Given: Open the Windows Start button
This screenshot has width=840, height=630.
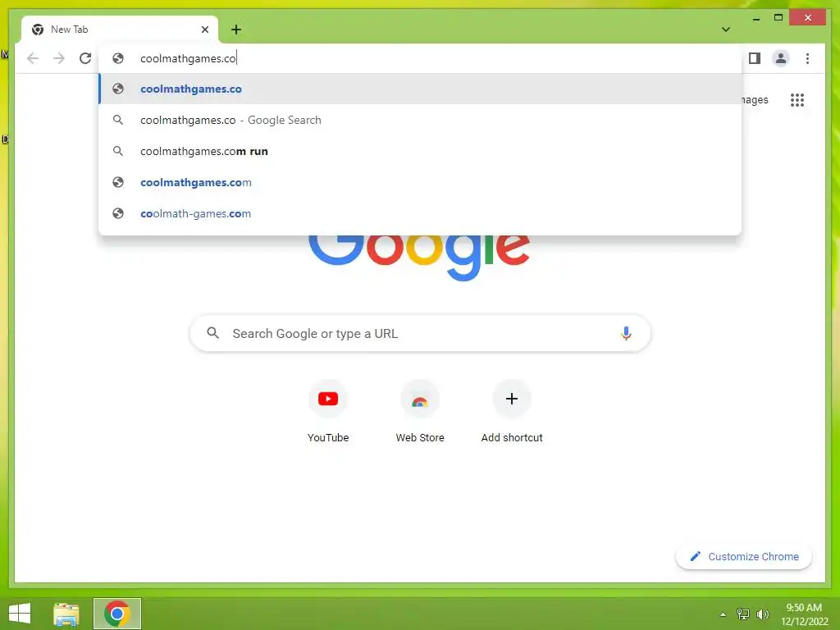Looking at the screenshot, I should 20,614.
